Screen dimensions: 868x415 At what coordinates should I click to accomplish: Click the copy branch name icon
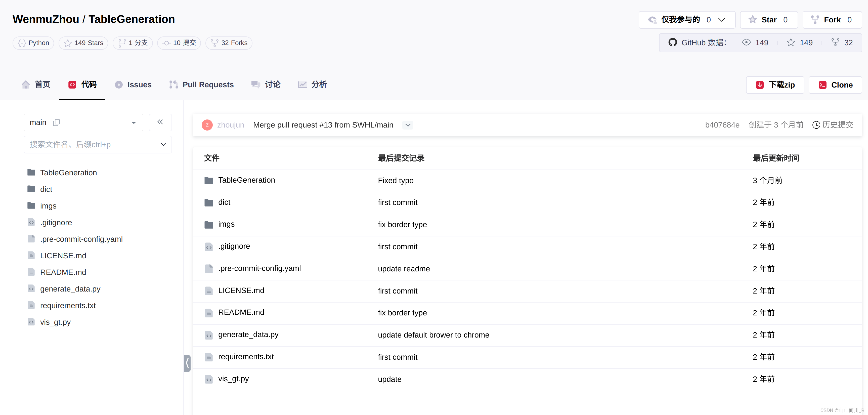56,122
